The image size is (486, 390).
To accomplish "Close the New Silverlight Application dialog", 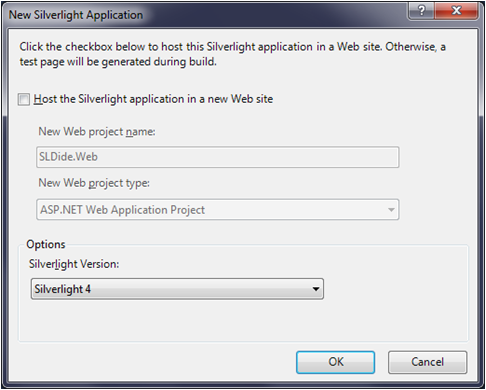I will coord(456,11).
